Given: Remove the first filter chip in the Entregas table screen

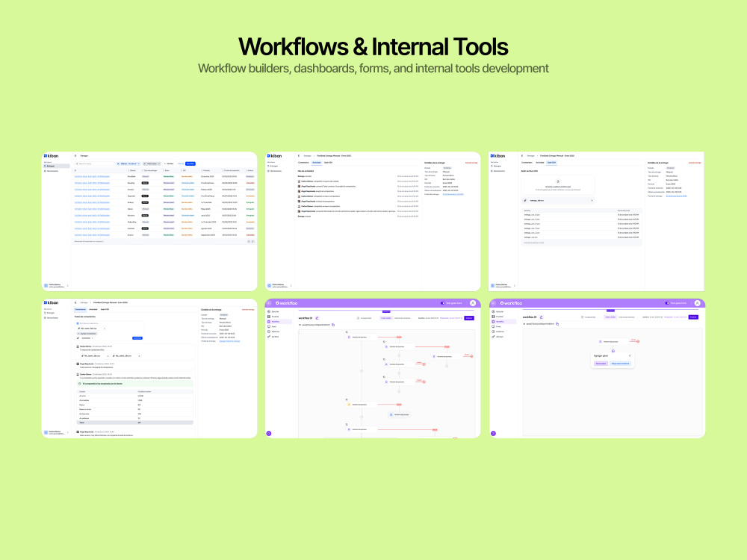Looking at the screenshot, I should point(119,164).
